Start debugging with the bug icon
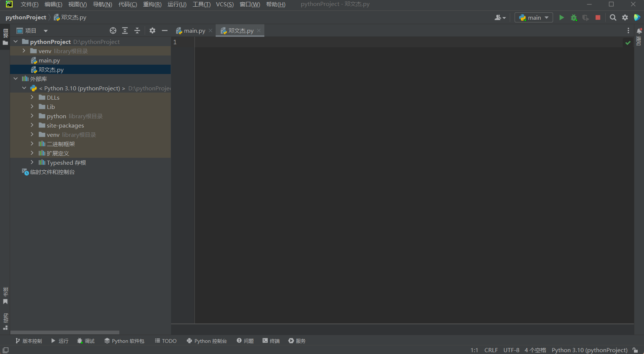Viewport: 644px width, 354px height. (574, 17)
